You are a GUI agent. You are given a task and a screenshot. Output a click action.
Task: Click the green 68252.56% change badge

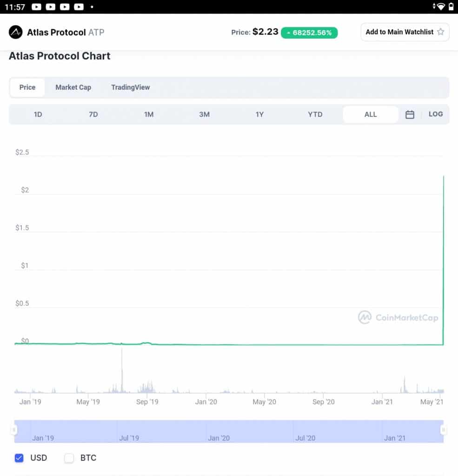pos(309,33)
